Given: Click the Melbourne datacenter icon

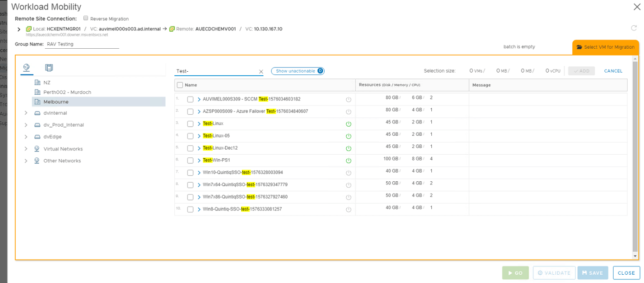Looking at the screenshot, I should pyautogui.click(x=38, y=102).
